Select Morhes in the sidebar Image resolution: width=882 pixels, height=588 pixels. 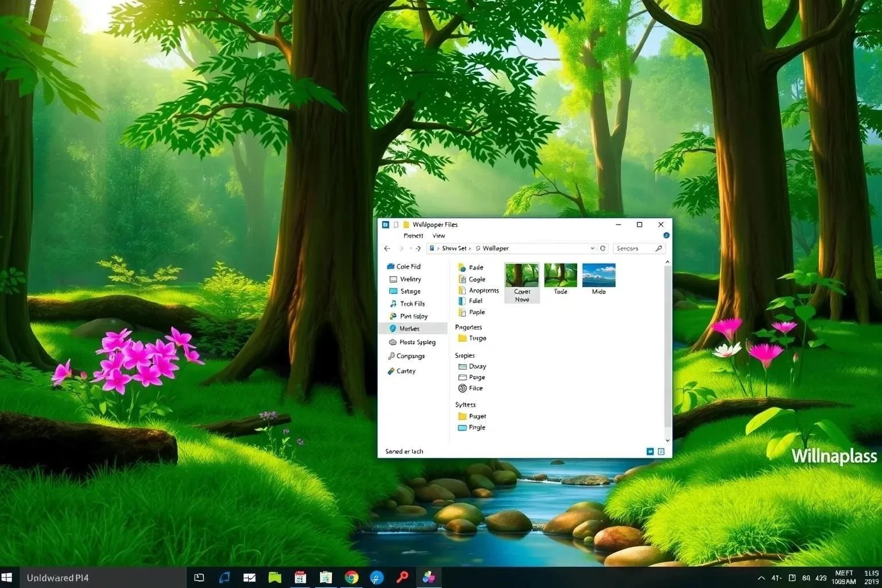tap(413, 328)
